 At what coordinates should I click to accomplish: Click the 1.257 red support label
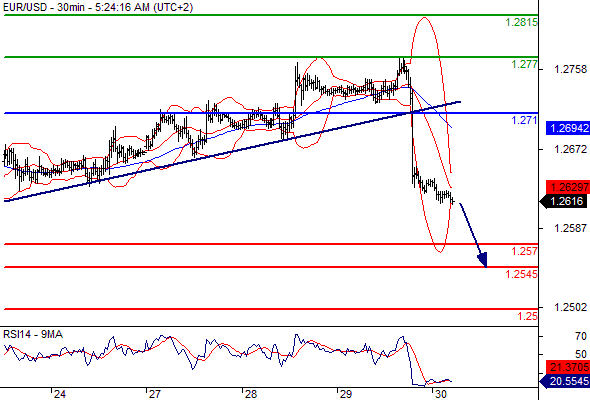point(525,251)
